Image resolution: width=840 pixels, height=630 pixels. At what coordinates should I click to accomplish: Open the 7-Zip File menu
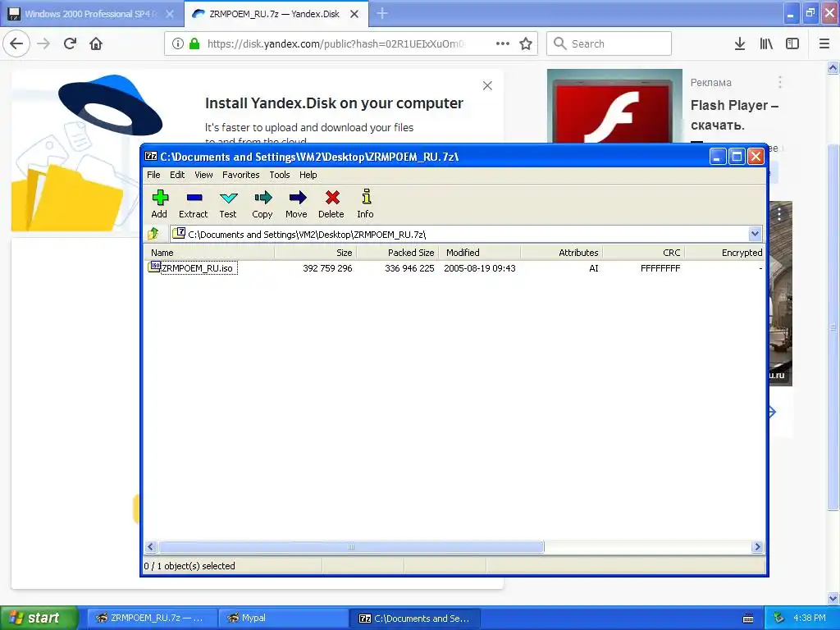(x=153, y=175)
